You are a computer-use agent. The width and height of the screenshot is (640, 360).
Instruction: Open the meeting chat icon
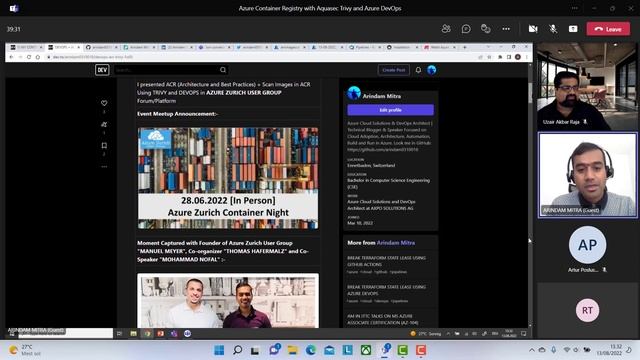466,29
